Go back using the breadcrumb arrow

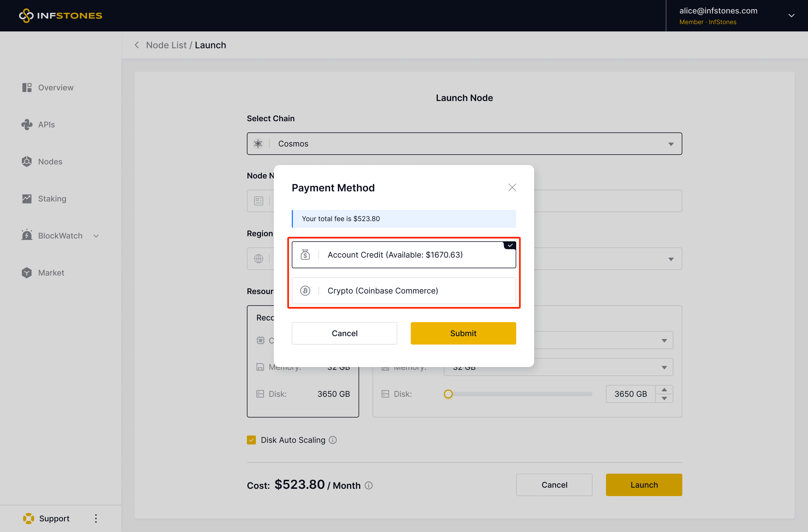coord(137,45)
